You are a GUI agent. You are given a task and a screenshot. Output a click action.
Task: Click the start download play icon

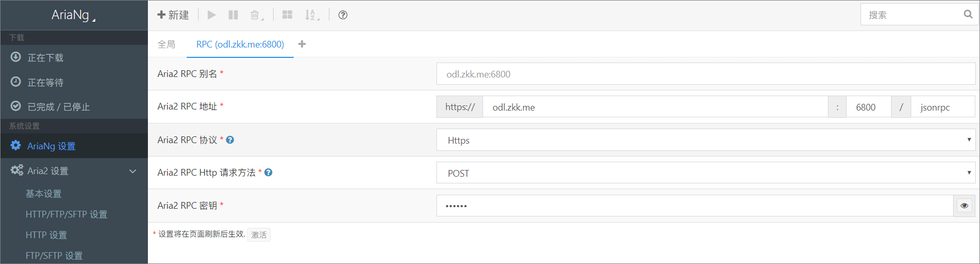click(x=212, y=15)
